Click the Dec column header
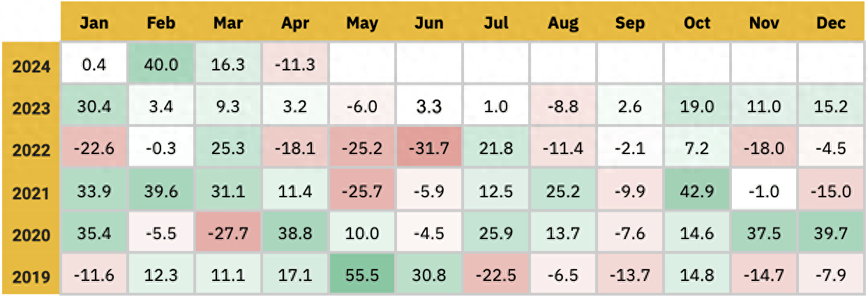 830,23
